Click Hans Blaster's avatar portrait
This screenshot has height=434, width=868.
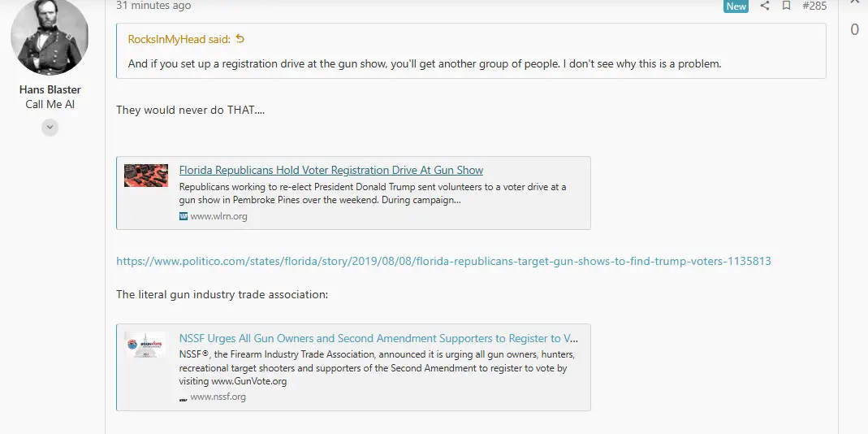(x=50, y=37)
